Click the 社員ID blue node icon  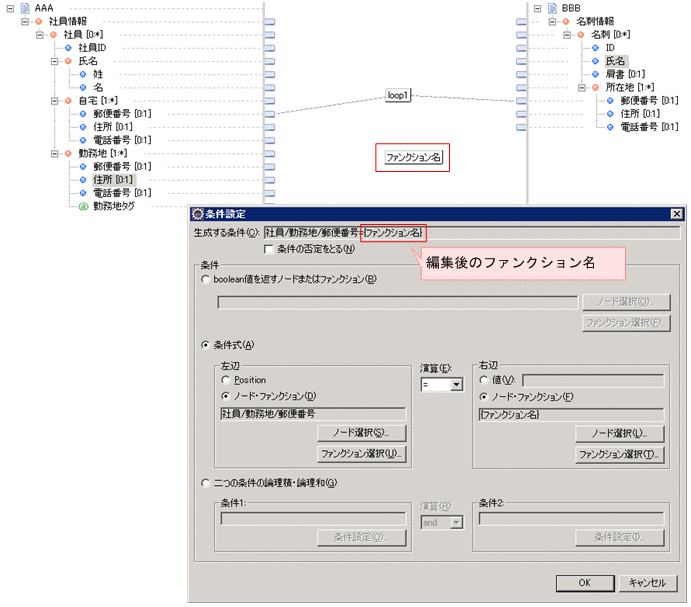[68, 48]
